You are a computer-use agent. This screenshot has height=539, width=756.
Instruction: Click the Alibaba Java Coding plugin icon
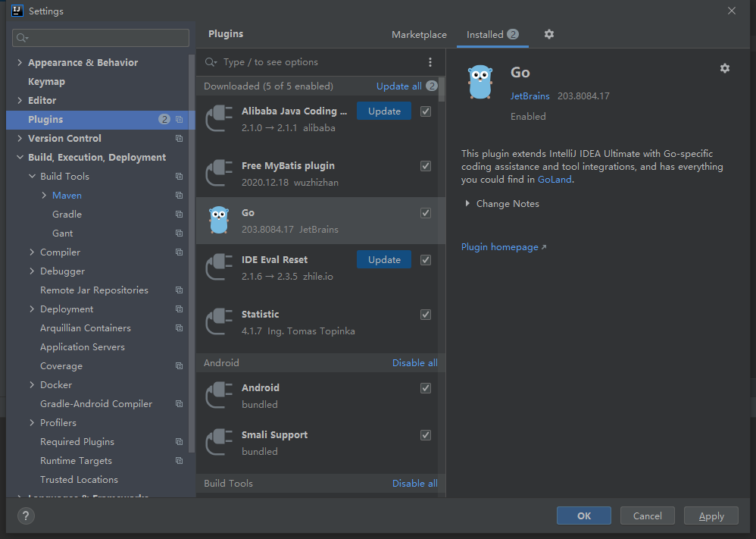(219, 119)
